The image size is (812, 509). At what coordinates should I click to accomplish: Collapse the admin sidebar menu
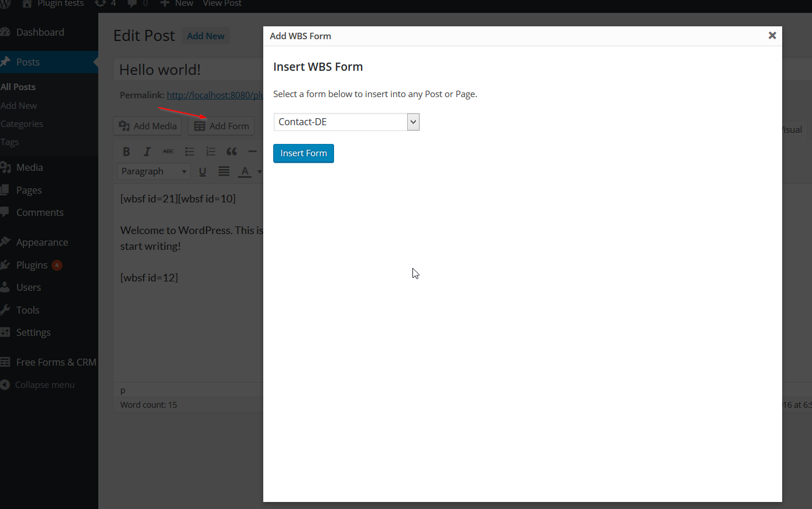(44, 385)
